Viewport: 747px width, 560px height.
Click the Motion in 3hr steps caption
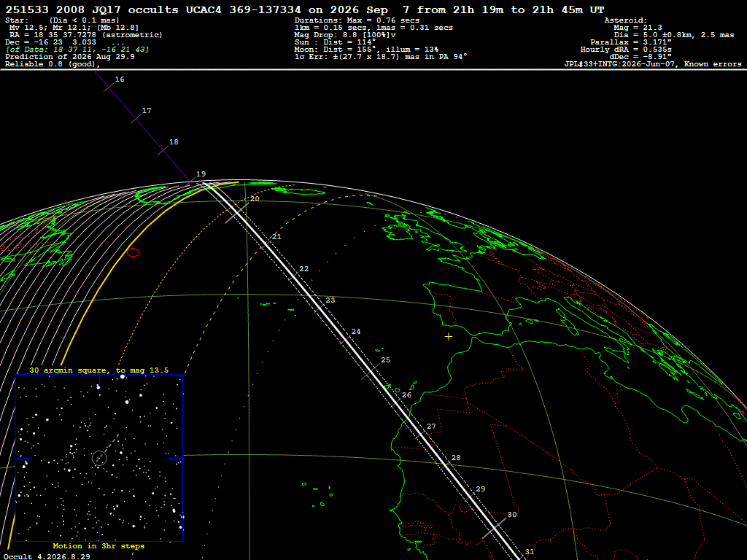[x=98, y=545]
